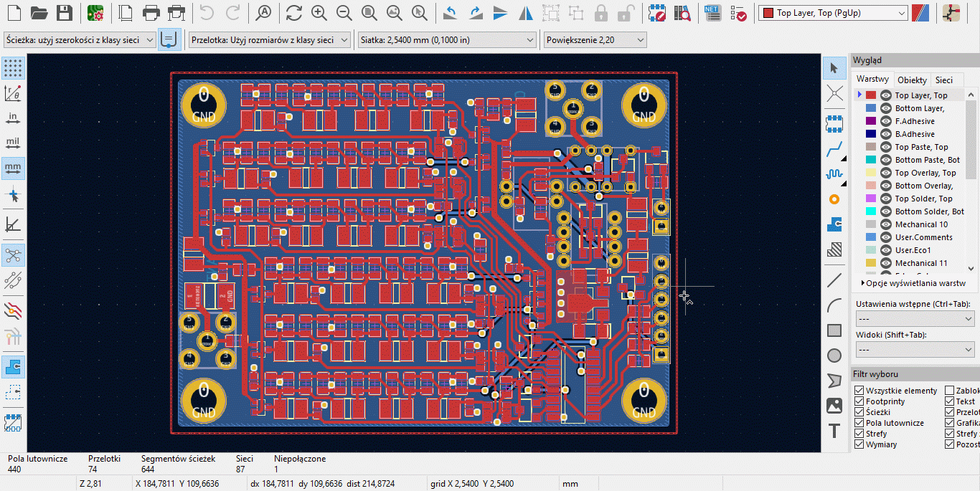Switch to the Obiekty tab
The height and width of the screenshot is (491, 980).
click(x=912, y=80)
